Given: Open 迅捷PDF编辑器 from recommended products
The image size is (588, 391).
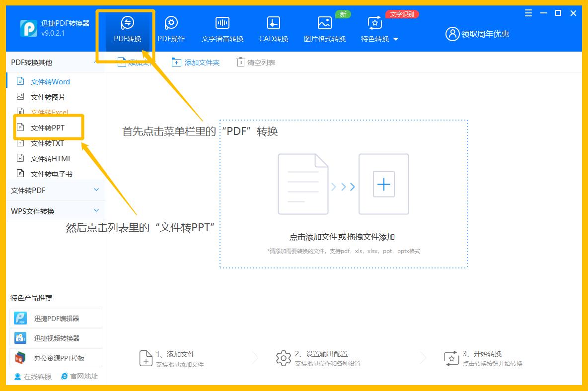Looking at the screenshot, I should point(56,318).
